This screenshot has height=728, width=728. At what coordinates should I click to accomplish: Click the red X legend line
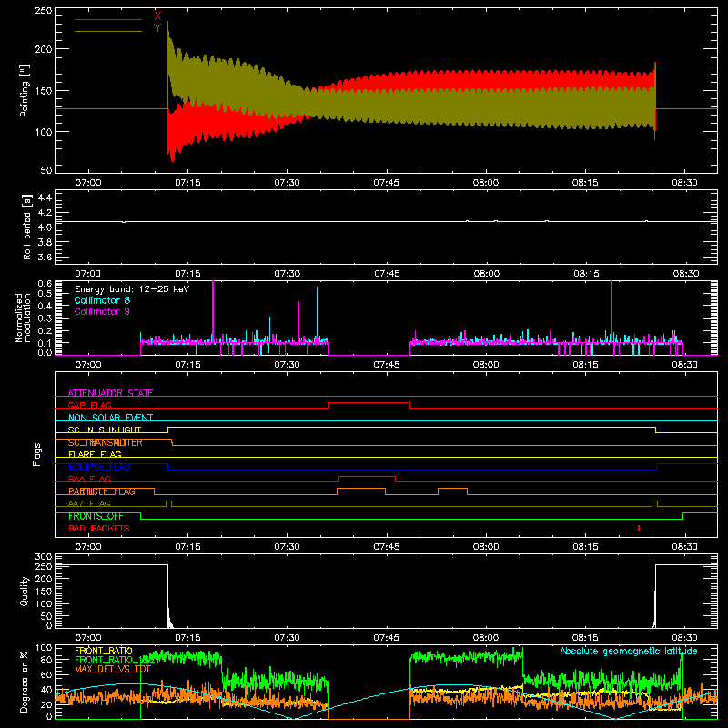[x=108, y=19]
